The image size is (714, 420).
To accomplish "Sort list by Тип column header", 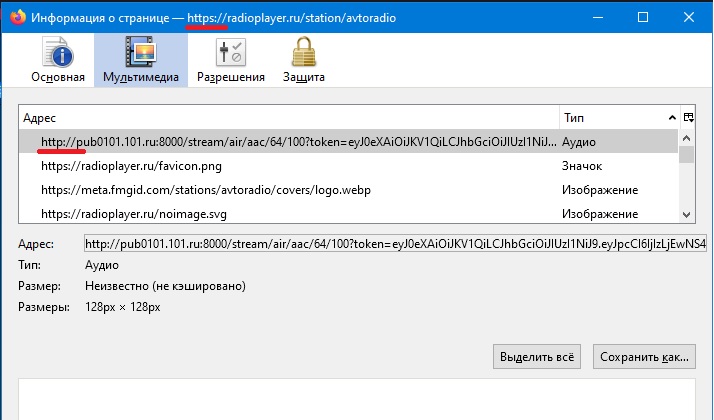I will tap(619, 118).
